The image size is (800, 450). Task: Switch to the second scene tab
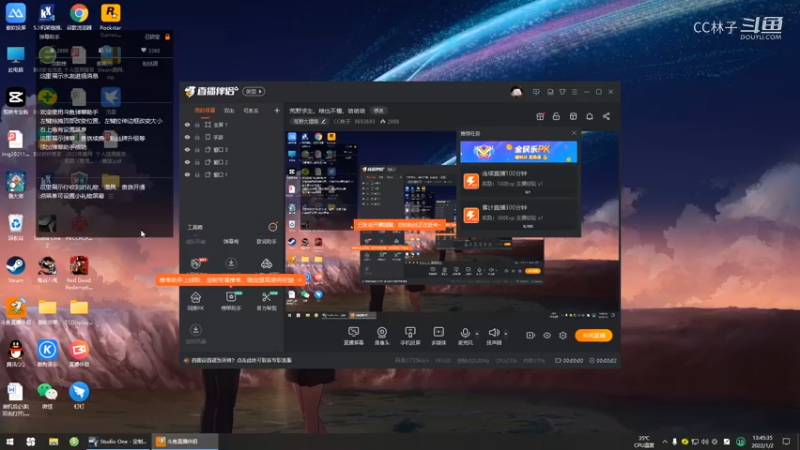click(229, 110)
